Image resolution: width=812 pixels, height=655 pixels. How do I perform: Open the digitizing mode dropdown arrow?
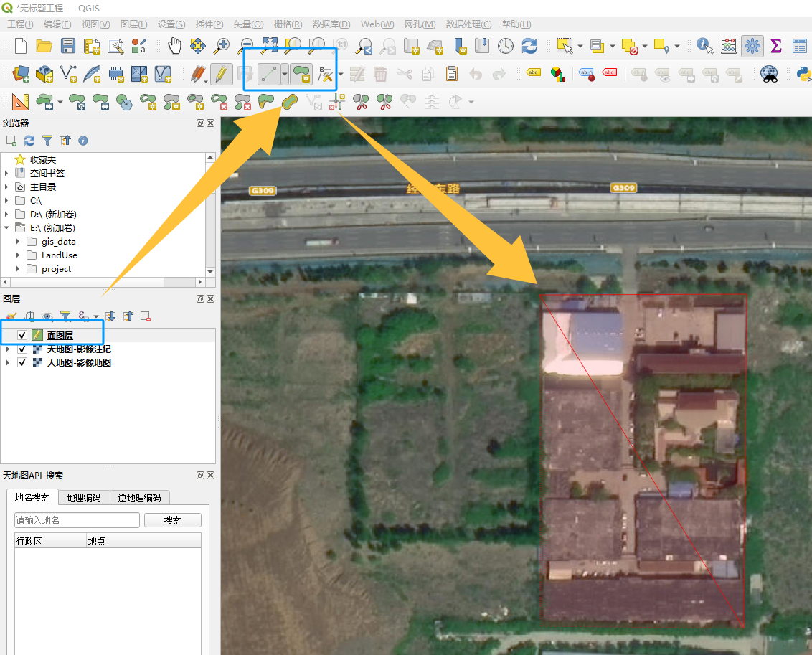(284, 74)
